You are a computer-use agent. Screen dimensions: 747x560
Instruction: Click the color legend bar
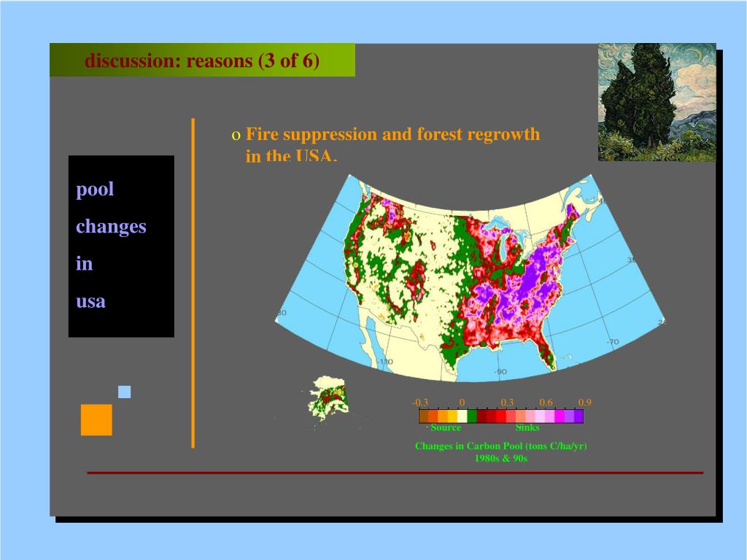point(501,416)
